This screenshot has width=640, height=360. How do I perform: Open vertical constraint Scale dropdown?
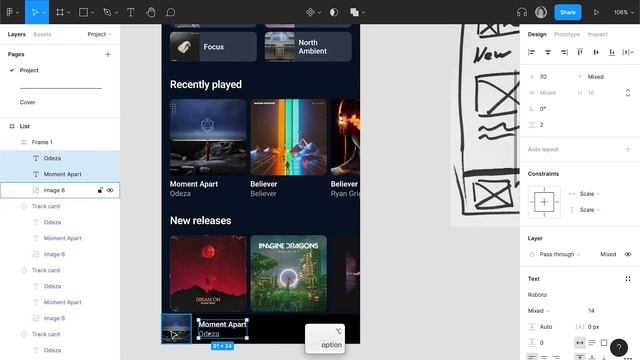point(589,210)
